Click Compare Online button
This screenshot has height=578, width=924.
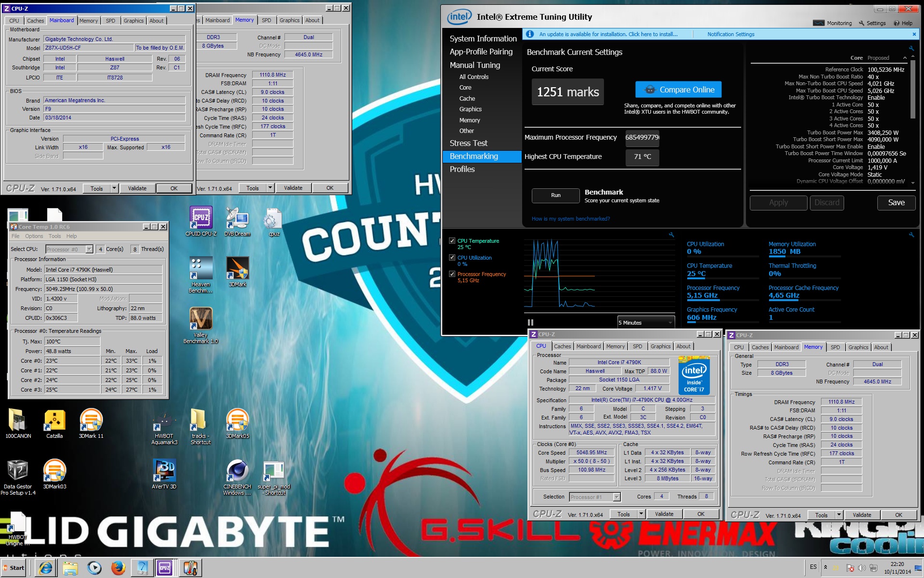click(678, 90)
